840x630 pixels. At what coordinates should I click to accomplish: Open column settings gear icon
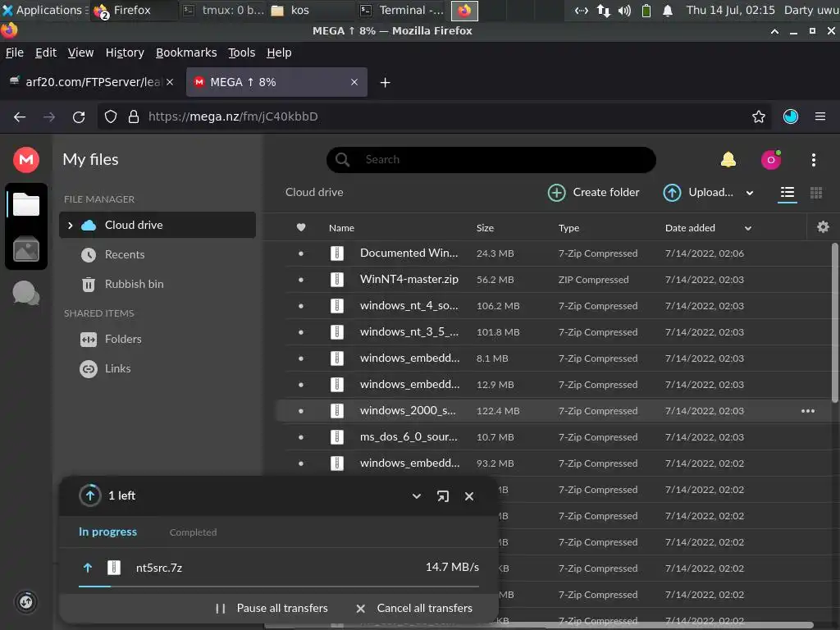823,227
